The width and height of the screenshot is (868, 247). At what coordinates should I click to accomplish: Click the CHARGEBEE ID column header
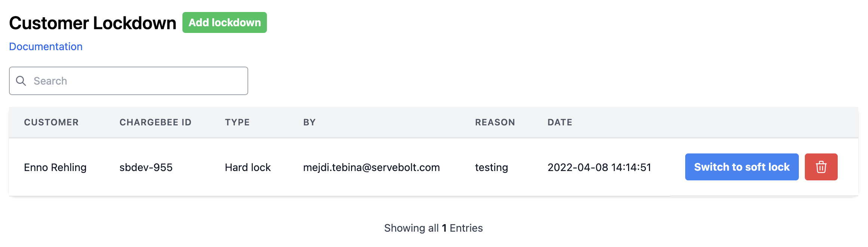pyautogui.click(x=155, y=122)
